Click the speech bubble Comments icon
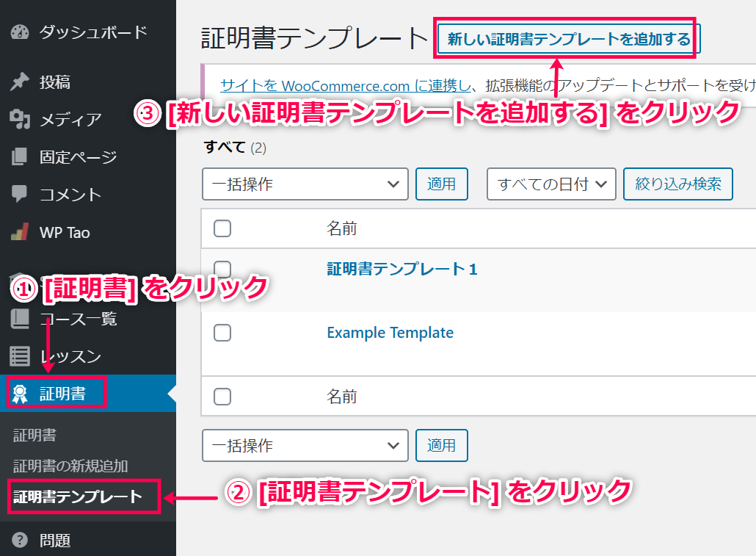 coord(20,195)
